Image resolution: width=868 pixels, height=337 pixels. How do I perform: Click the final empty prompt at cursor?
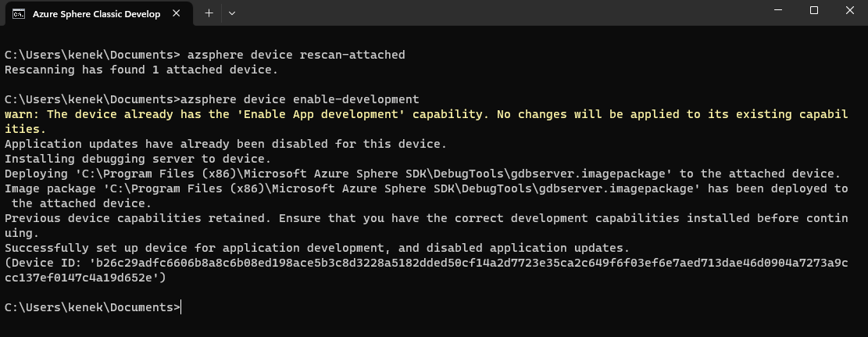point(92,307)
